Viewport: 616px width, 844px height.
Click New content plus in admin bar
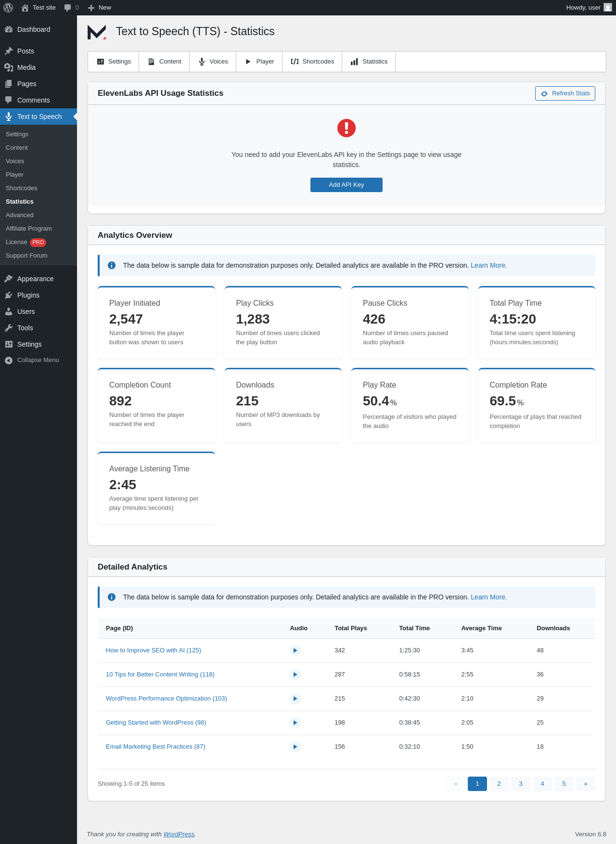point(100,8)
